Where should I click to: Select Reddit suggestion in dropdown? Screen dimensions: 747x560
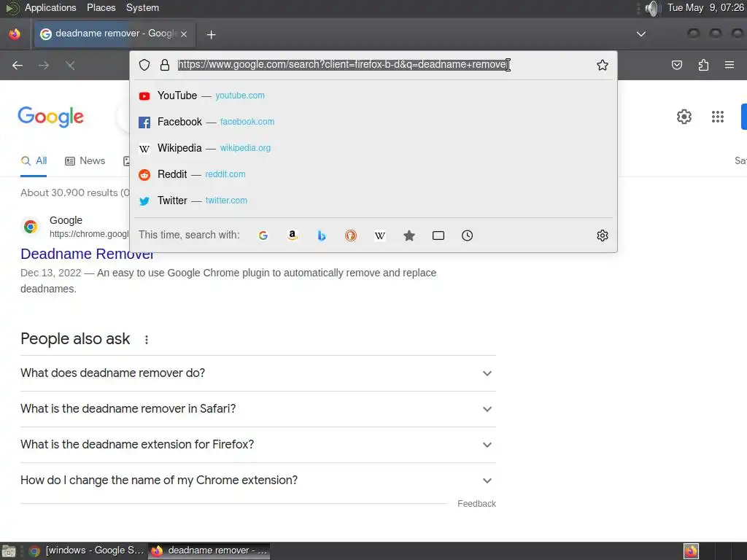373,174
